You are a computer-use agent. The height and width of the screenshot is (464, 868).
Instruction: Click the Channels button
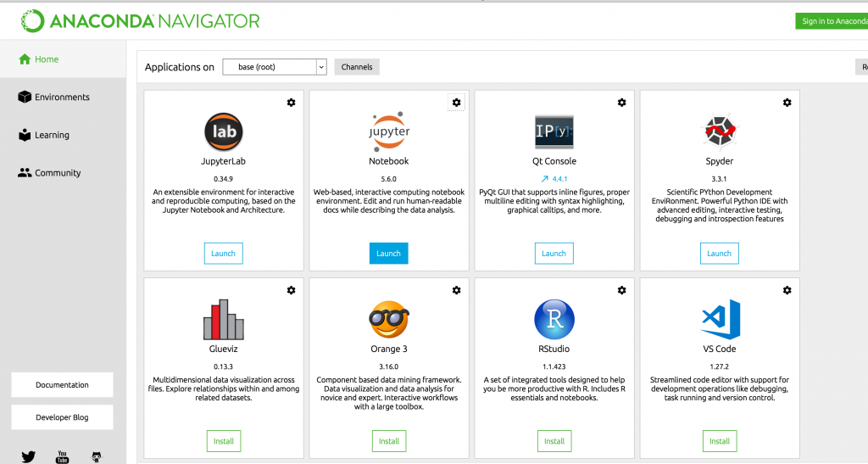(x=357, y=67)
